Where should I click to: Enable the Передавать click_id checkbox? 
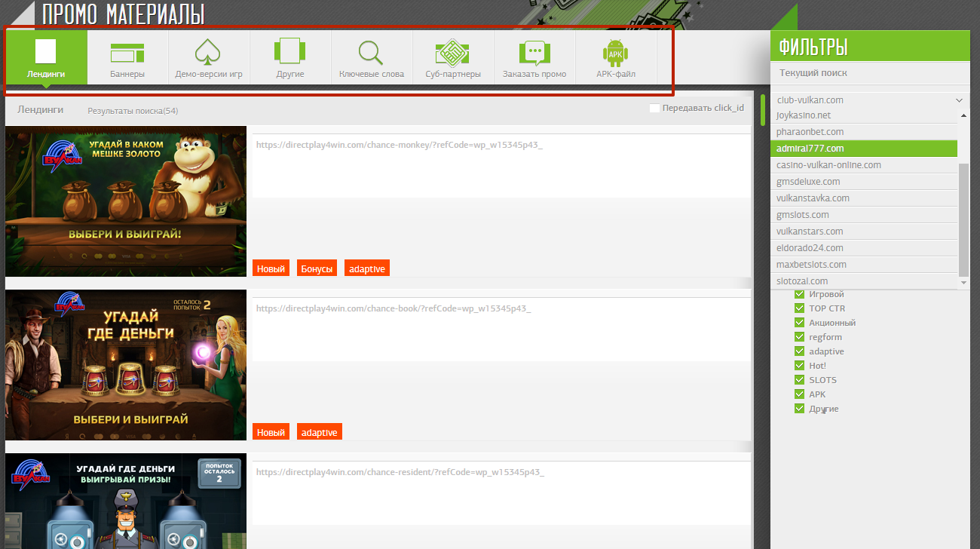pos(654,108)
